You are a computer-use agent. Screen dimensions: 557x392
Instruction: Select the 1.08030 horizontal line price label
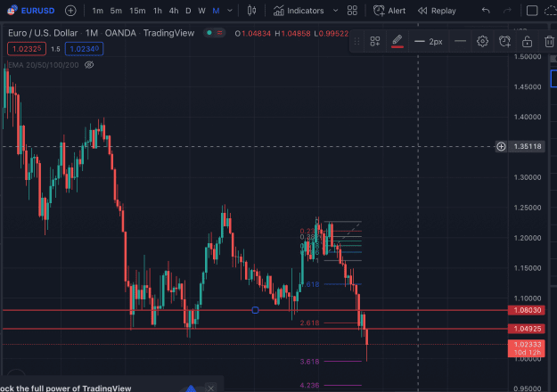527,310
